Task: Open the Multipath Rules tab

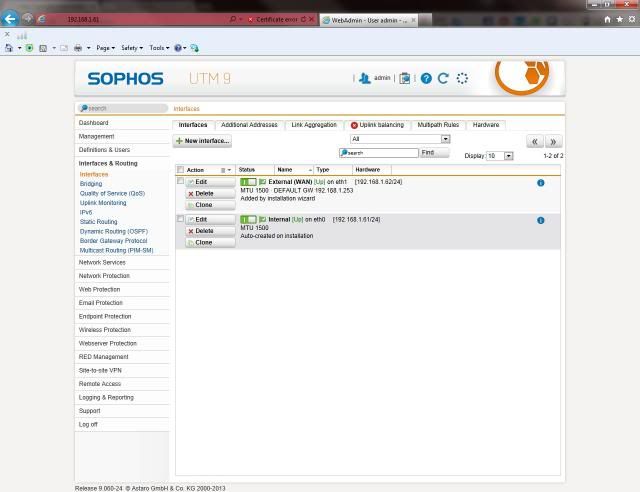Action: (438, 125)
